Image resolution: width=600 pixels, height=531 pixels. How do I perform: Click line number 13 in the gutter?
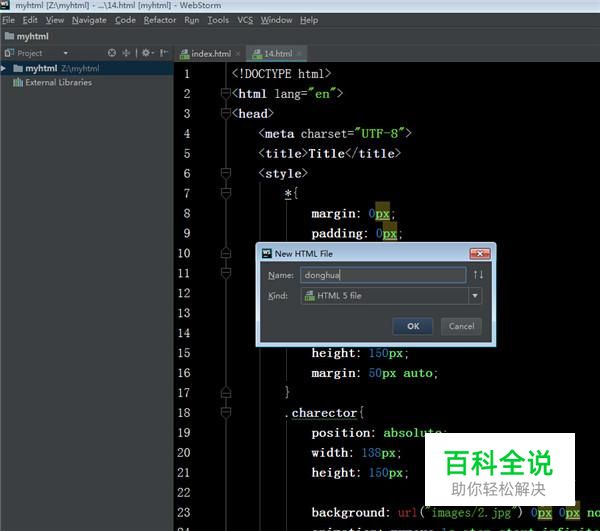(x=184, y=313)
